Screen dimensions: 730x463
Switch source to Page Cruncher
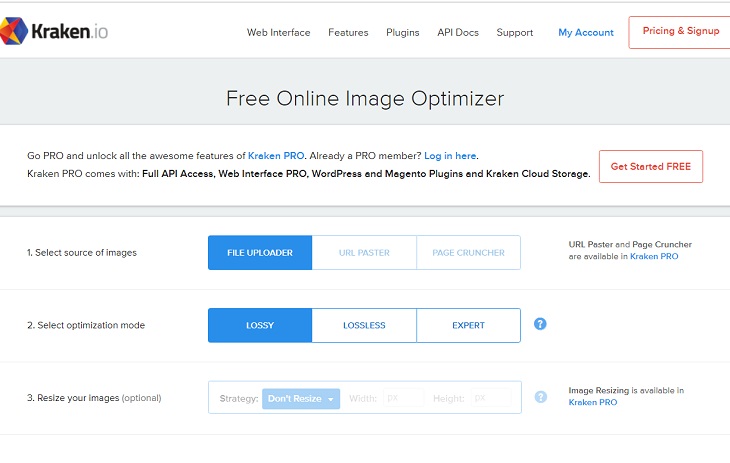click(468, 253)
